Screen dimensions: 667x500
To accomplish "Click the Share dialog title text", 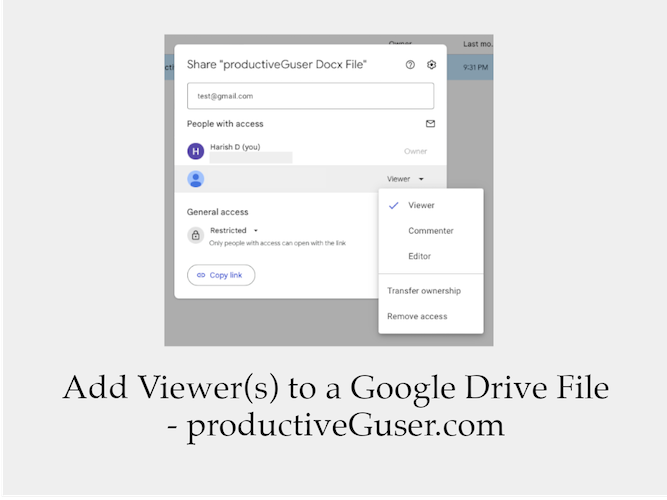I will [x=277, y=65].
